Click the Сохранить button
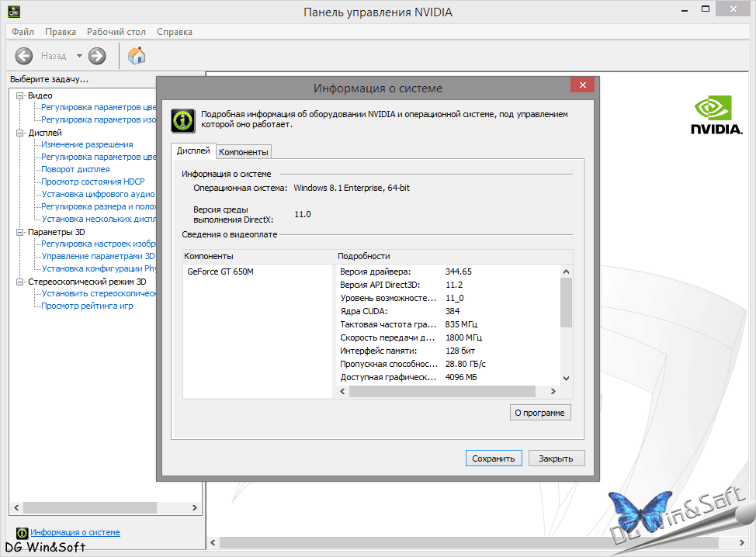The width and height of the screenshot is (756, 557). pos(493,458)
